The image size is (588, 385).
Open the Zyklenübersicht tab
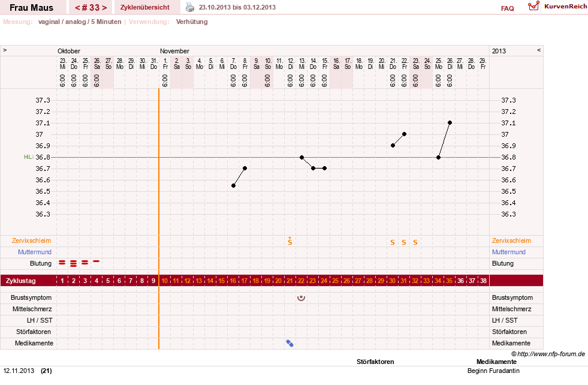[x=144, y=7]
